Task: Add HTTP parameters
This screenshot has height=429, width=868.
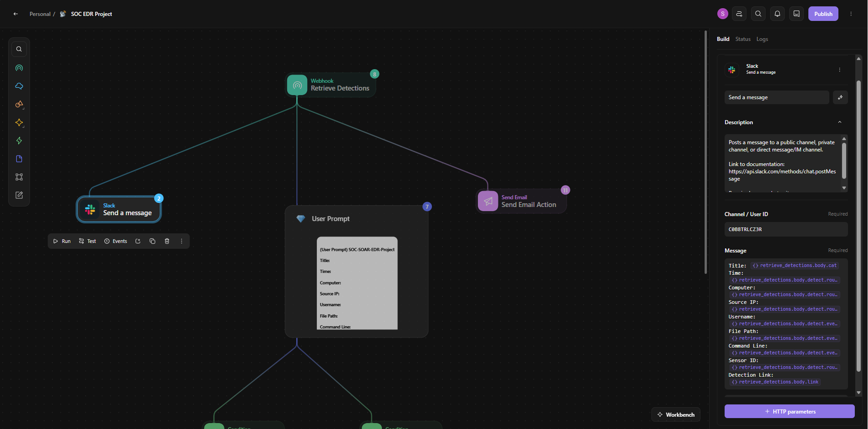Action: pos(790,411)
